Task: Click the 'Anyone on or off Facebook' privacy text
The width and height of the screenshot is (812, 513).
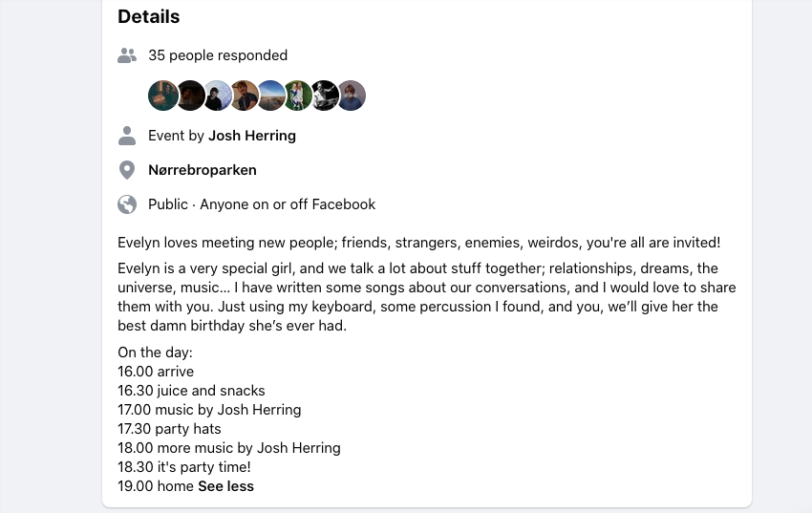Action: (288, 204)
